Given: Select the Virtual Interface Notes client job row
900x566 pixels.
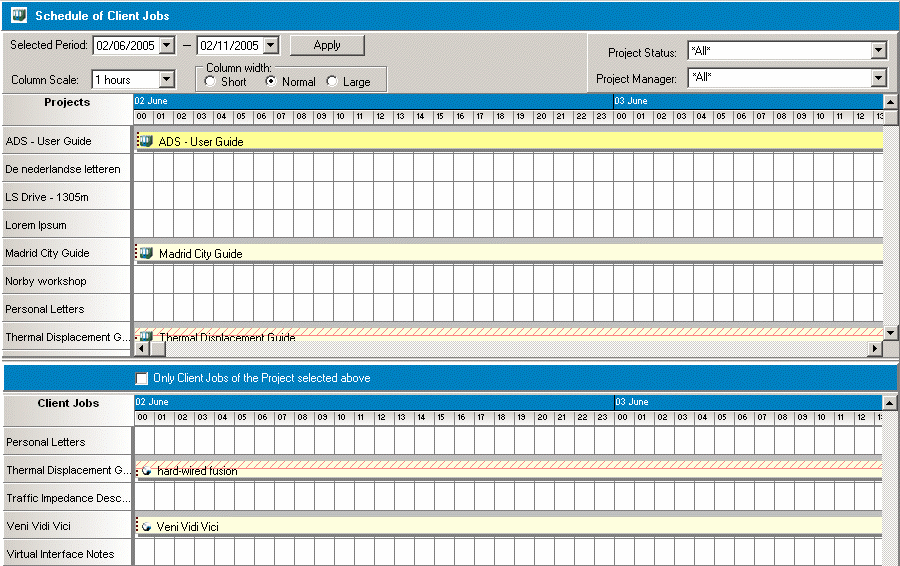Looking at the screenshot, I should tap(68, 553).
